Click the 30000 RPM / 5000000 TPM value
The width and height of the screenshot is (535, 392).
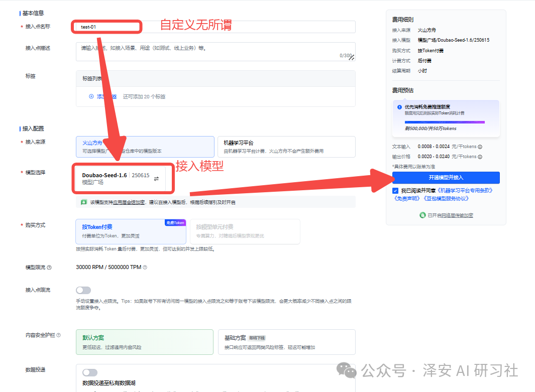coord(109,267)
